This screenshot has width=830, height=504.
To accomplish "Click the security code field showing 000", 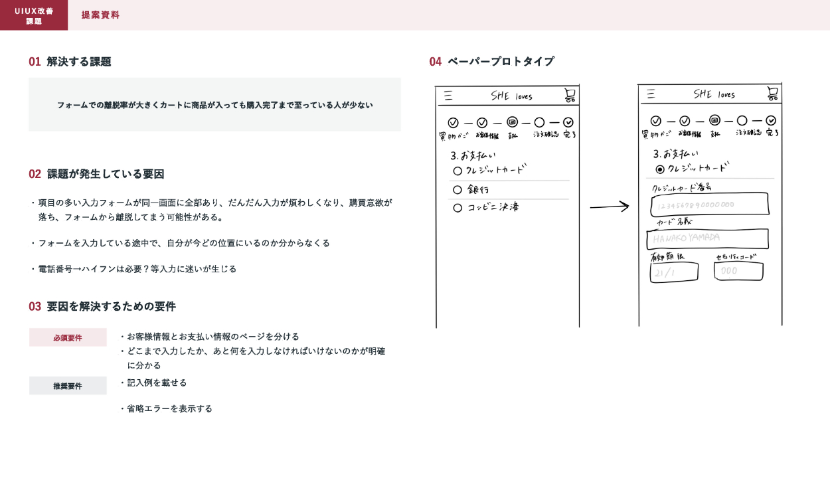I will pyautogui.click(x=738, y=272).
